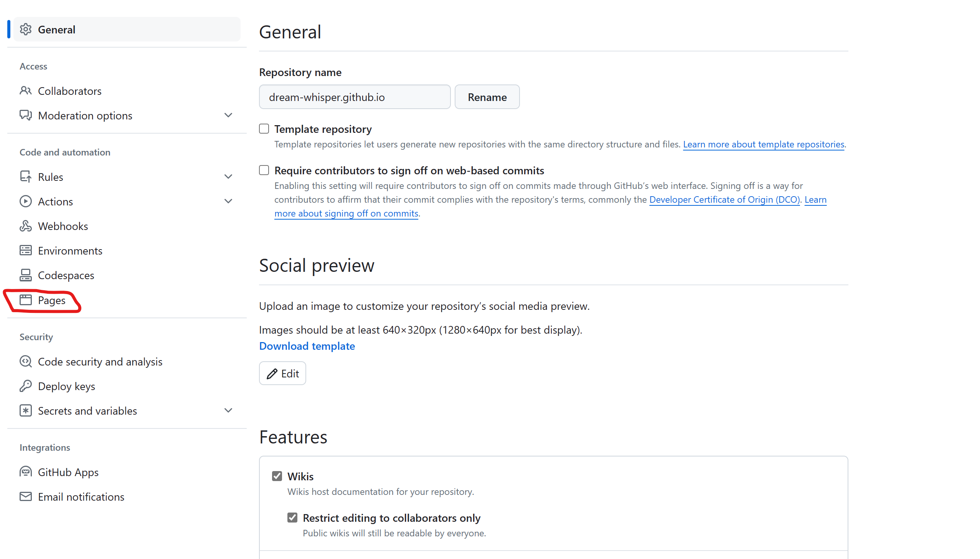Click the Pages browser icon
980x559 pixels.
25,300
